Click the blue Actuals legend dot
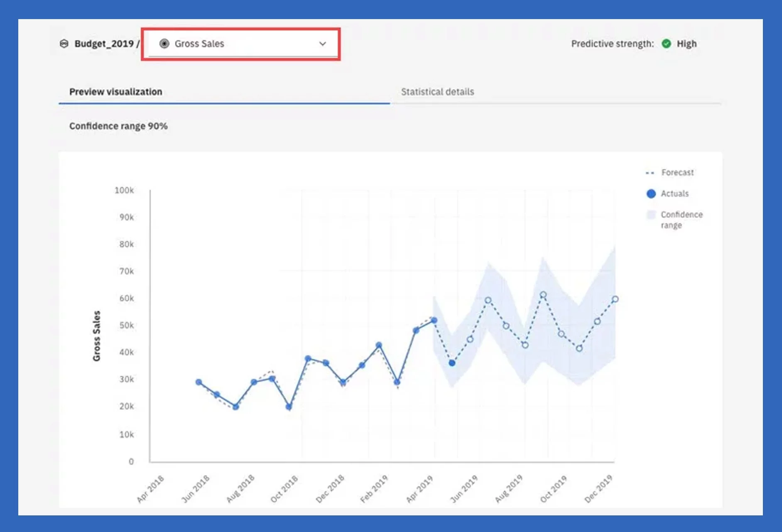Screen dimensions: 782x532 651,194
